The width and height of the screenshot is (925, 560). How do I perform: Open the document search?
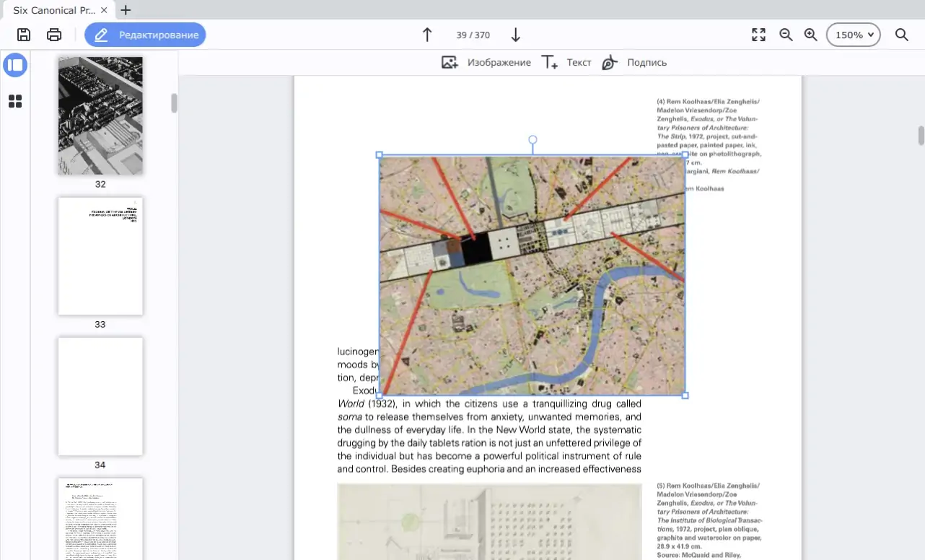pos(901,35)
